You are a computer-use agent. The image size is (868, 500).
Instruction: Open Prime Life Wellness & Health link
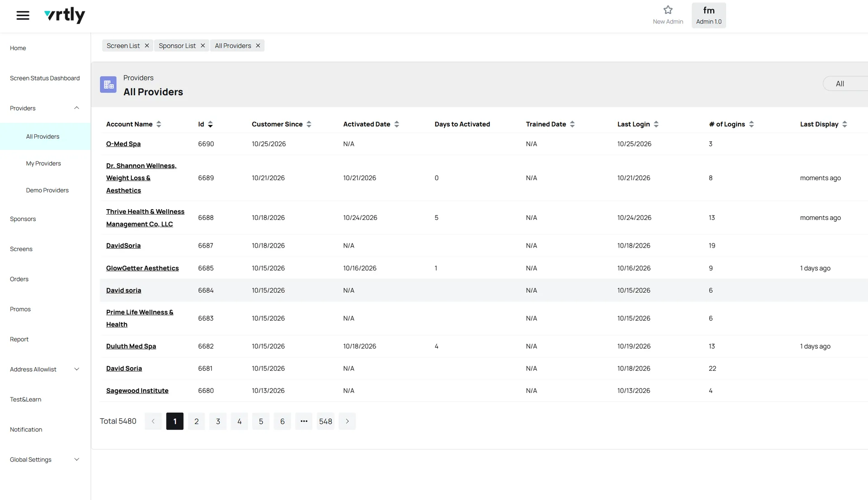140,318
